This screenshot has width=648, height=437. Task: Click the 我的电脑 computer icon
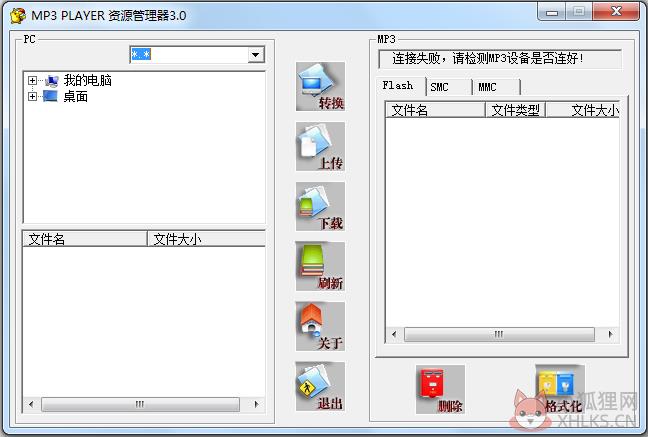51,81
